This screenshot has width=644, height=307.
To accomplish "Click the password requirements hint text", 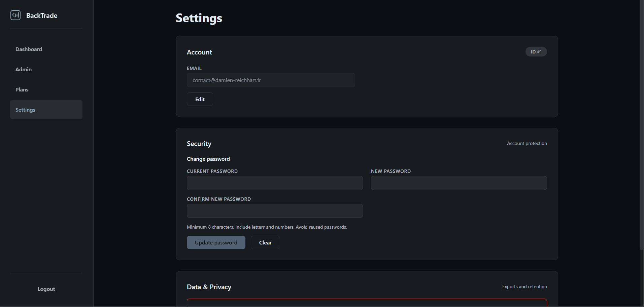I will 267,227.
